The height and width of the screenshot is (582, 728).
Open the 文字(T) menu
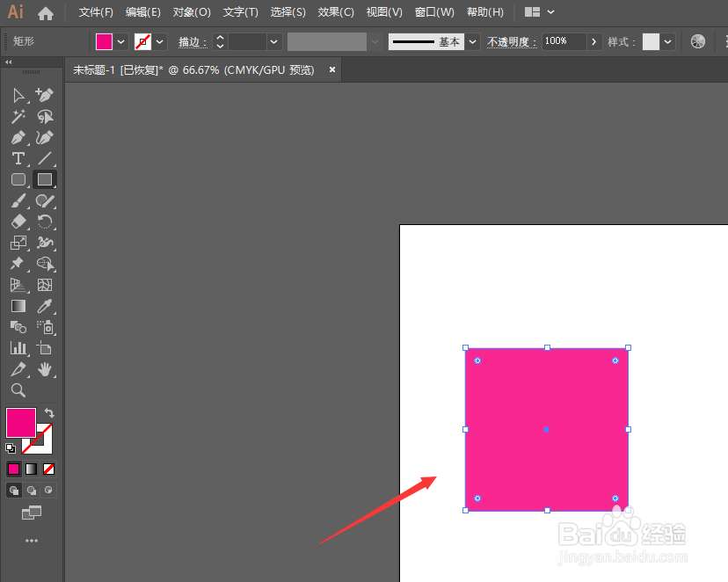pos(241,12)
